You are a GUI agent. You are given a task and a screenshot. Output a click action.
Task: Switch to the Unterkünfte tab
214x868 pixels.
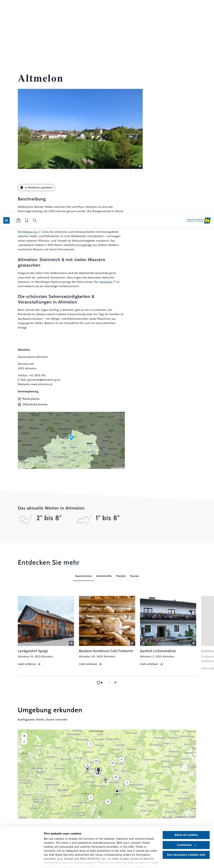104,576
